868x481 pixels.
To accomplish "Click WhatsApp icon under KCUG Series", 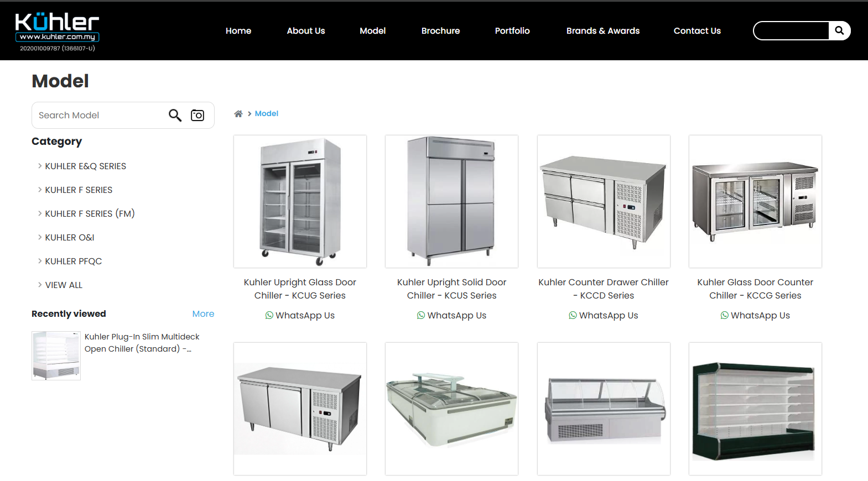I will [x=269, y=315].
